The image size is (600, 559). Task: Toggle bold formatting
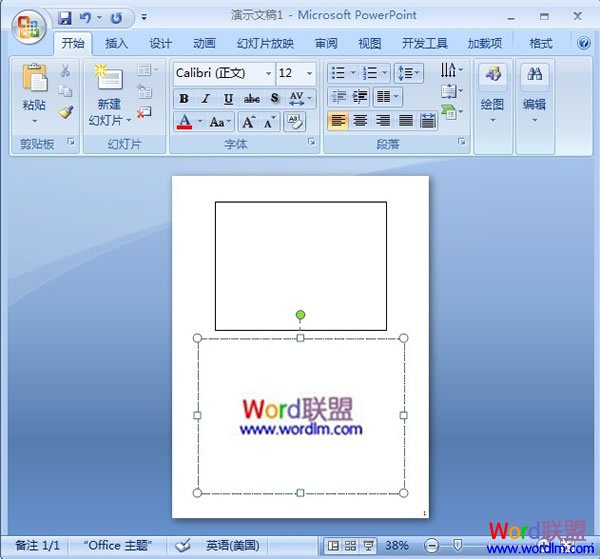click(184, 99)
